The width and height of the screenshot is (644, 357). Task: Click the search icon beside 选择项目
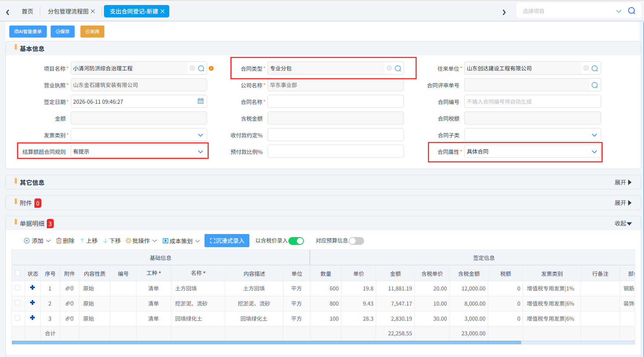tap(632, 11)
